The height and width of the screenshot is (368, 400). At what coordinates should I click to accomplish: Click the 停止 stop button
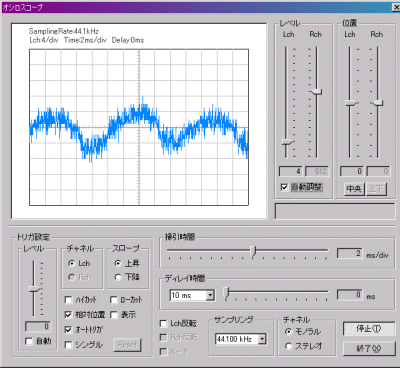368,329
